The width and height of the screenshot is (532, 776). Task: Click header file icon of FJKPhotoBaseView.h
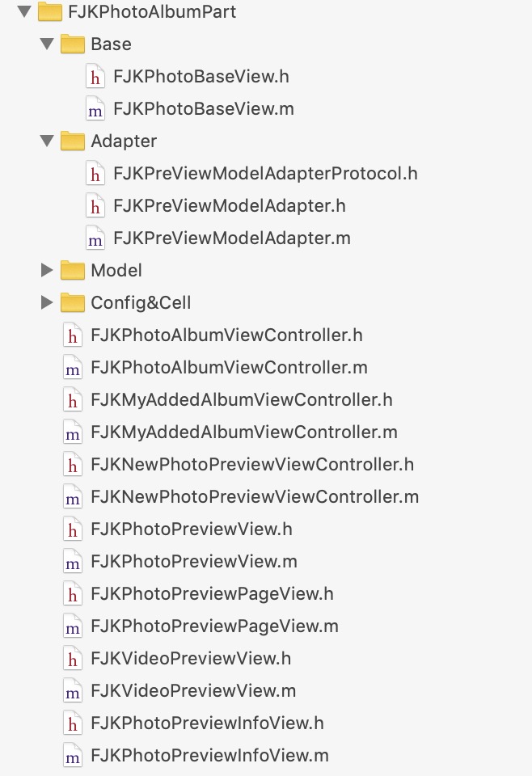(95, 77)
